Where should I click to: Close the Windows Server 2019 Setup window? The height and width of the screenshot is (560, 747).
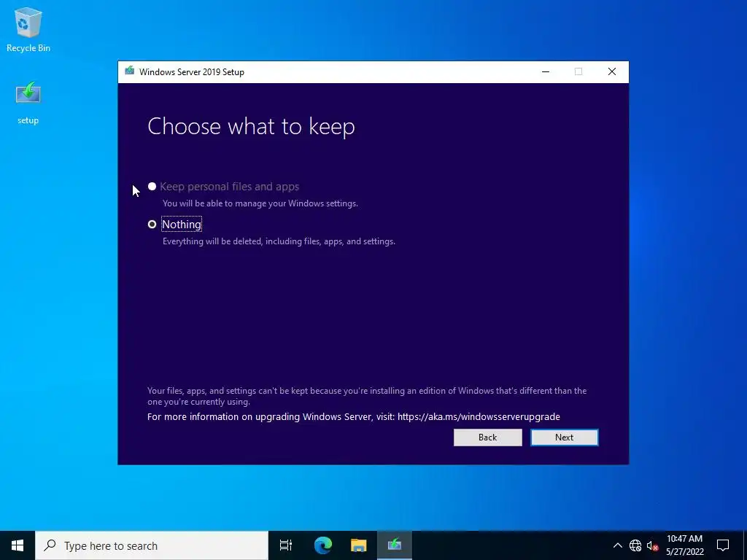612,72
